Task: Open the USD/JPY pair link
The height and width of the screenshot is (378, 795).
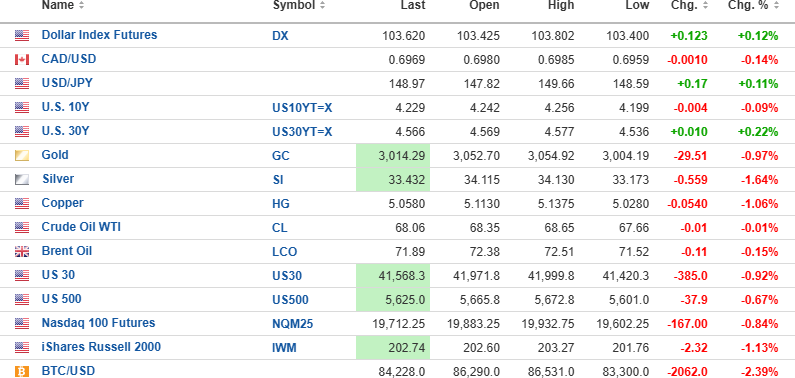Action: tap(67, 83)
